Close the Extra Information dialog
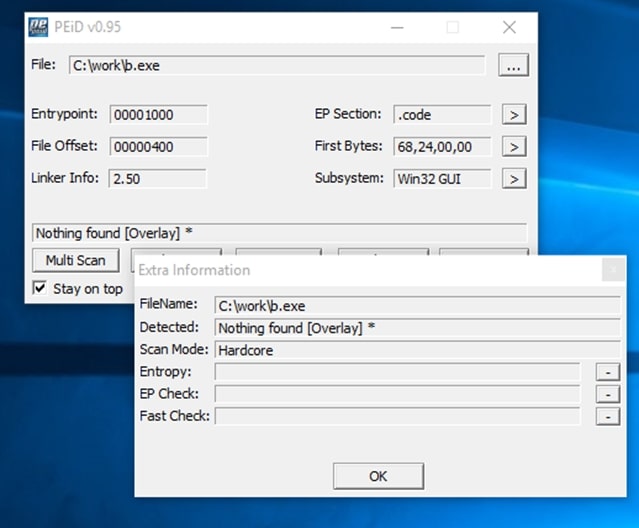This screenshot has height=528, width=639. click(x=613, y=270)
